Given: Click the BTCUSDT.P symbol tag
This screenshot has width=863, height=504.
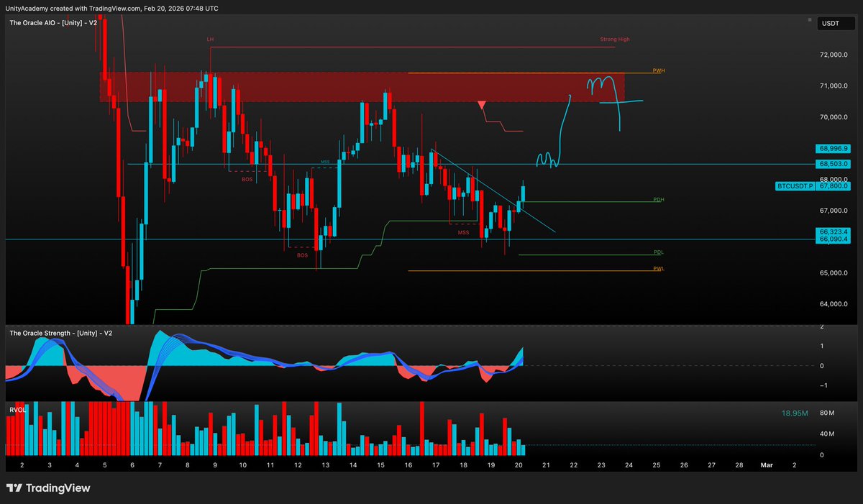Looking at the screenshot, I should point(795,185).
